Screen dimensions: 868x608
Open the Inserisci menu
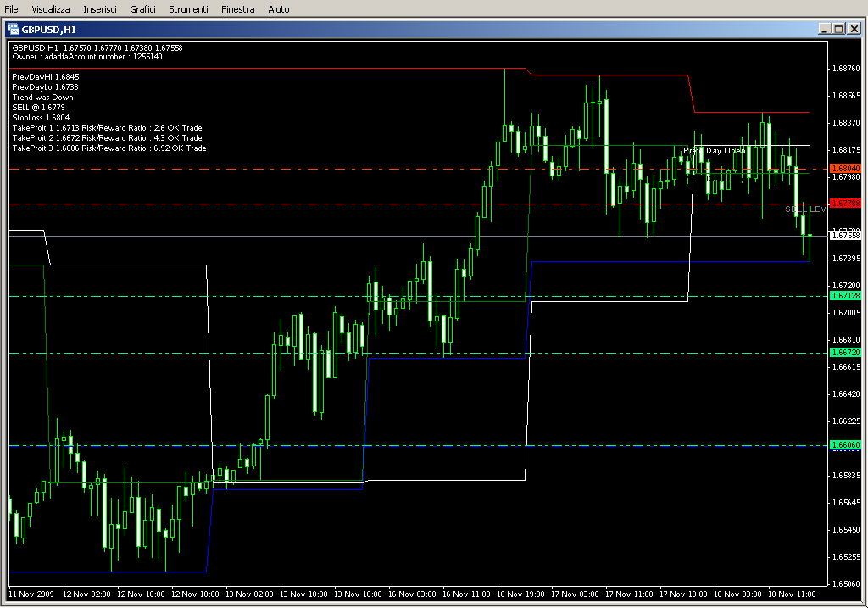pyautogui.click(x=100, y=9)
